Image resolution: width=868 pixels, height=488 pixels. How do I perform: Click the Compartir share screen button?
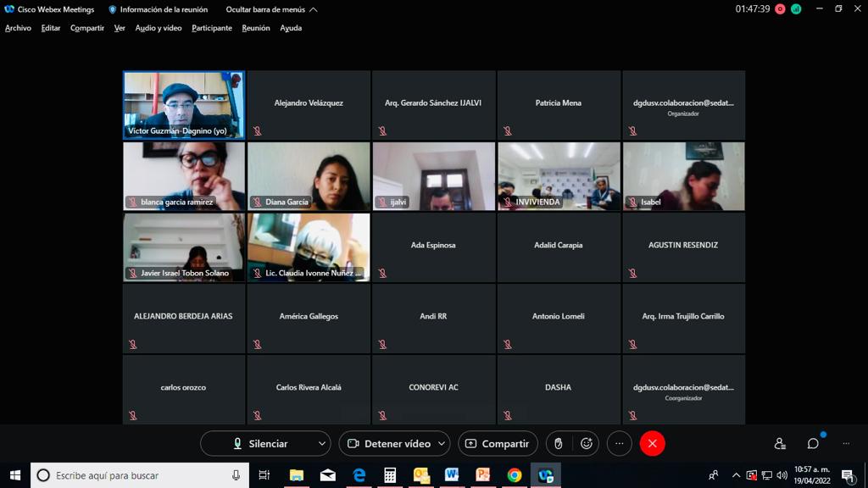pos(498,444)
